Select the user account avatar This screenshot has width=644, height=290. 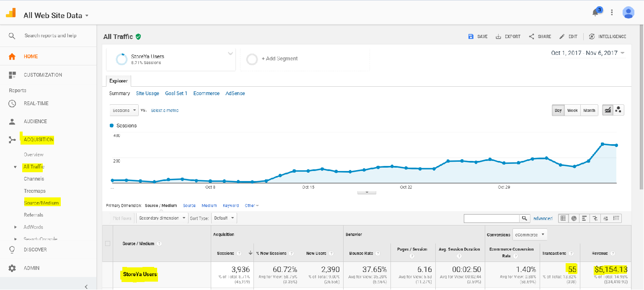[x=628, y=13]
